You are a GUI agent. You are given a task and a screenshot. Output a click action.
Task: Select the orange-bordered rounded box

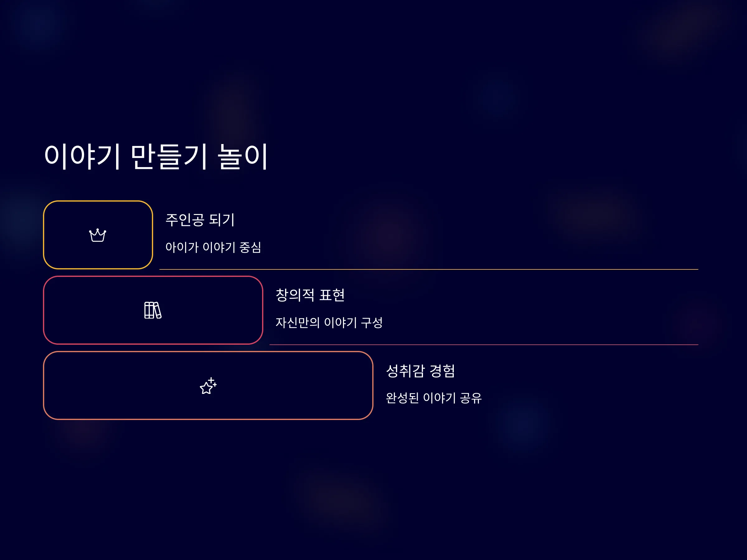[x=208, y=385]
